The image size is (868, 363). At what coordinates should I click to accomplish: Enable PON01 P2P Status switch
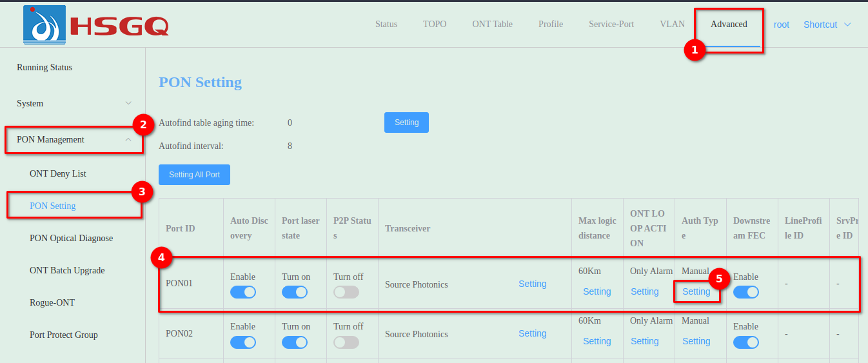point(346,292)
